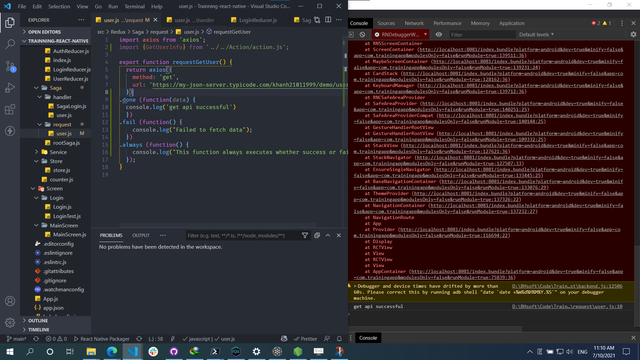640x360 pixels.
Task: Switch to DevTools Network tab
Action: pyautogui.click(x=414, y=23)
